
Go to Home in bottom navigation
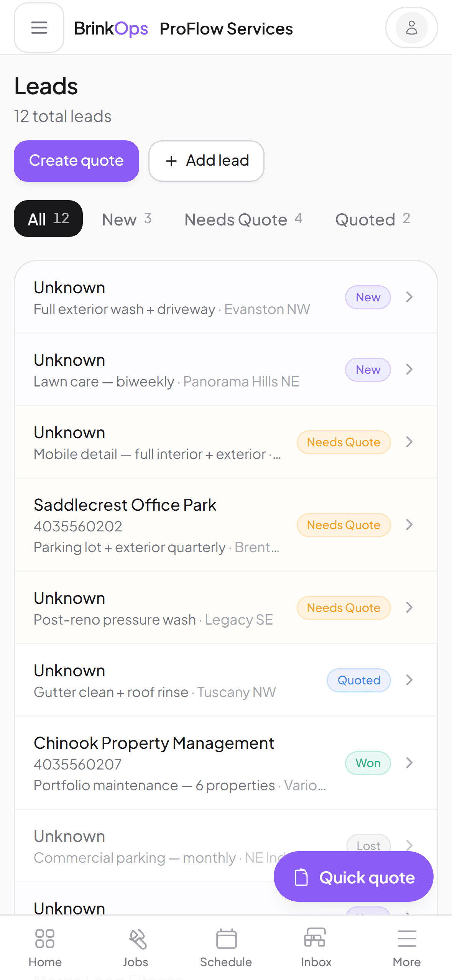point(45,948)
